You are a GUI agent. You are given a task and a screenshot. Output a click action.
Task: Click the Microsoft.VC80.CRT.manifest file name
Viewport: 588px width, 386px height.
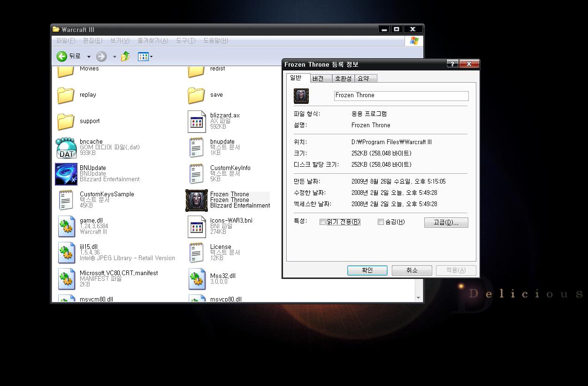point(119,273)
